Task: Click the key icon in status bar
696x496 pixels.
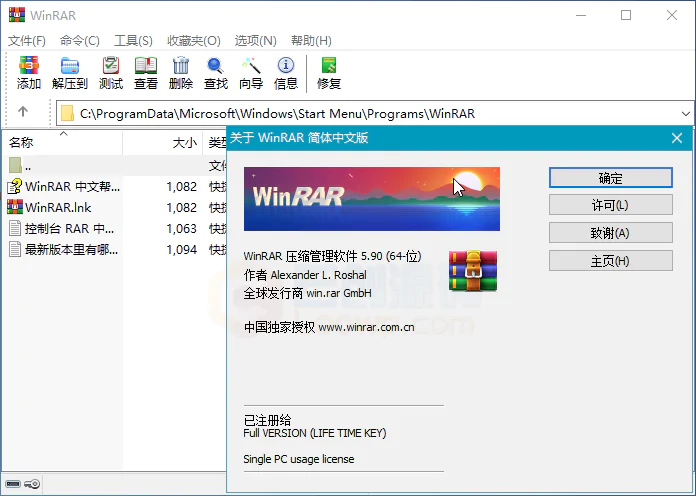Action: pyautogui.click(x=32, y=484)
